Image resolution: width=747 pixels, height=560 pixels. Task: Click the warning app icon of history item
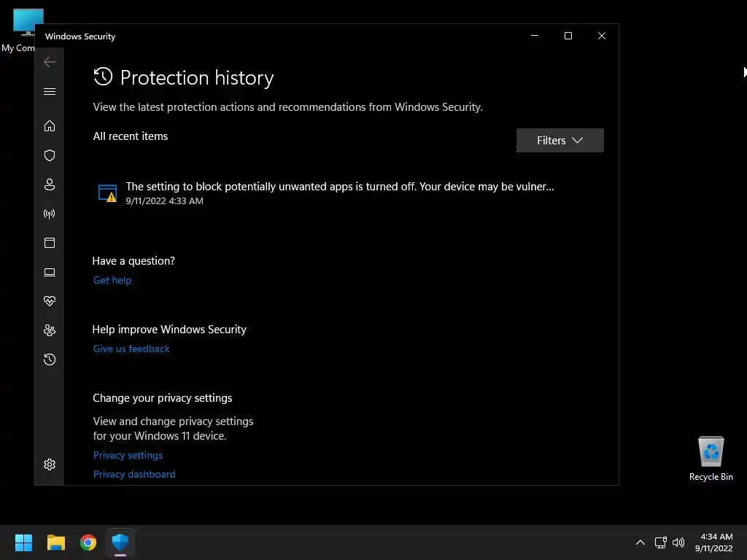point(107,192)
